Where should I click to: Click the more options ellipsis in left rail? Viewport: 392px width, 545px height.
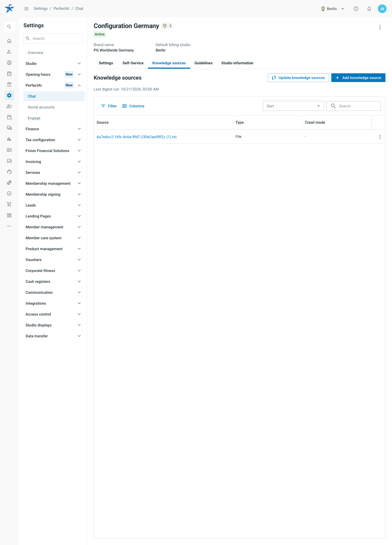[9, 226]
